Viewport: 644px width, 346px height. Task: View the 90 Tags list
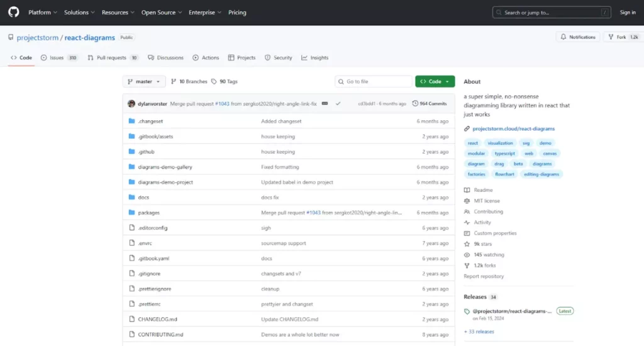225,81
